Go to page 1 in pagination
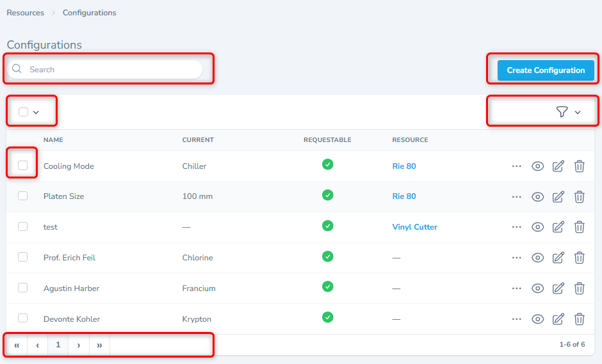 [x=58, y=345]
